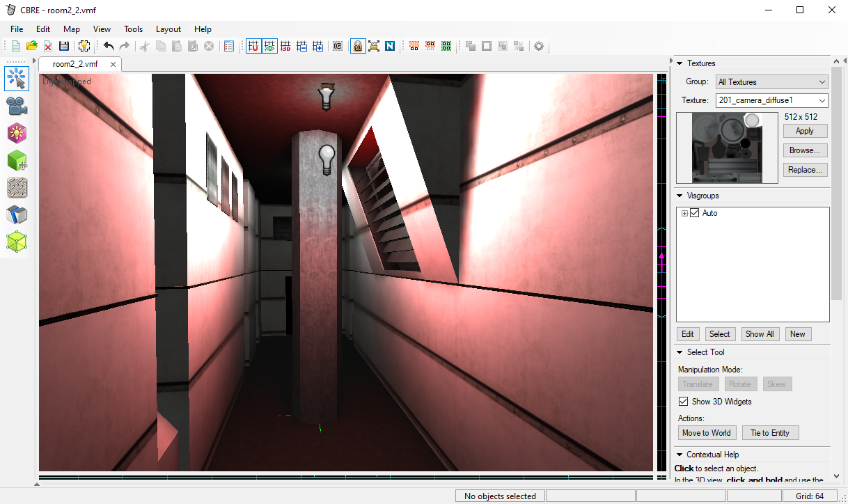This screenshot has height=504, width=848.
Task: Select the Texture Application tool
Action: coord(17,188)
